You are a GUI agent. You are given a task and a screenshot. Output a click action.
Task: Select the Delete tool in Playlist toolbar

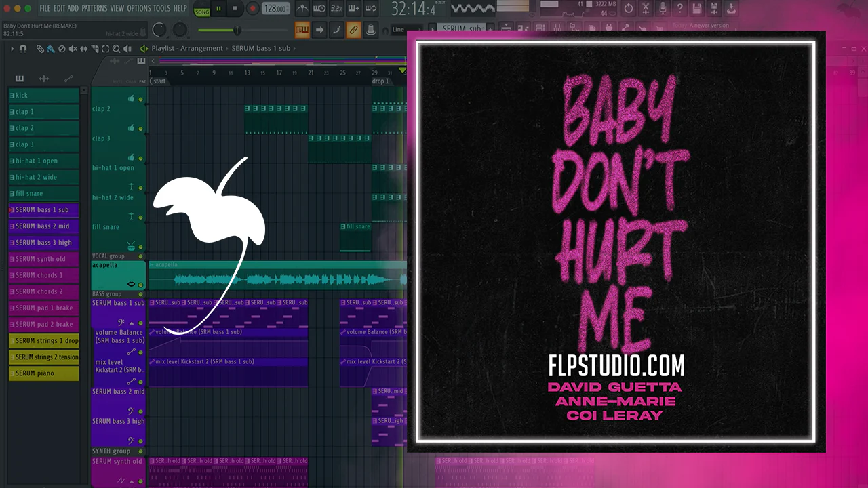(62, 49)
